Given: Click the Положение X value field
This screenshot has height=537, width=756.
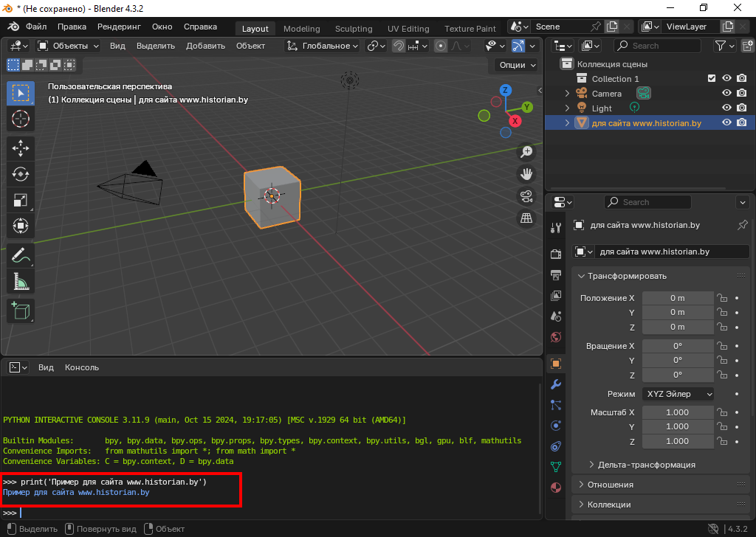Looking at the screenshot, I should 677,298.
